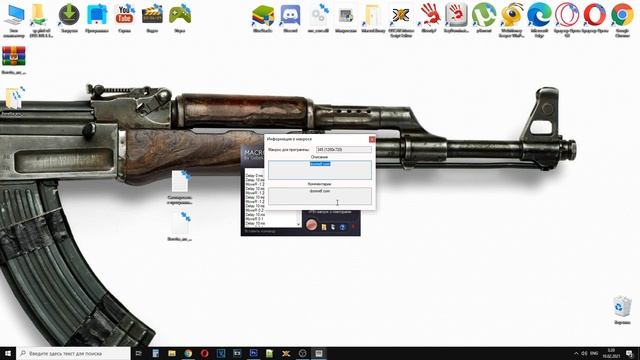
Task: Click the insert-command text below the macro list
Action: tap(260, 231)
